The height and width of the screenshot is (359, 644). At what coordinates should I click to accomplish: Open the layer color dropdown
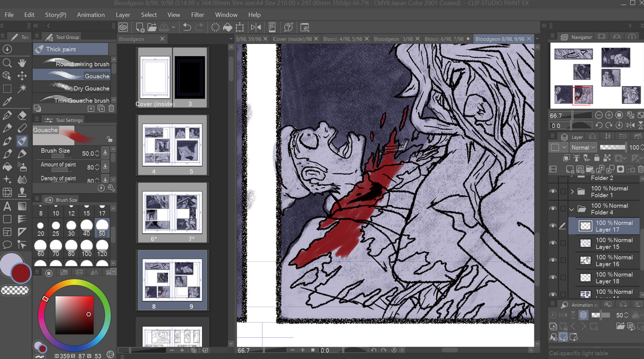559,147
